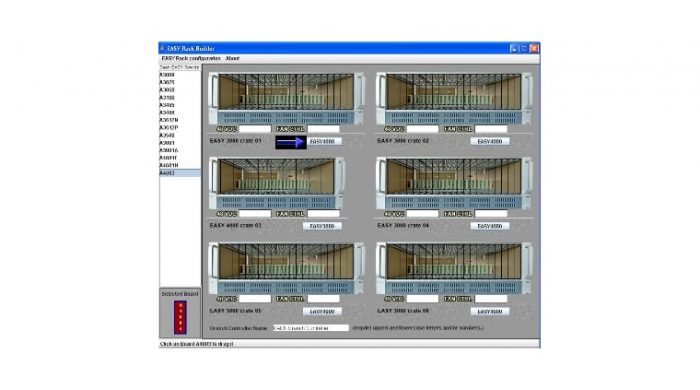The image size is (700, 390).
Task: Click the 48 VDC field under crate 01
Action: pyautogui.click(x=255, y=129)
